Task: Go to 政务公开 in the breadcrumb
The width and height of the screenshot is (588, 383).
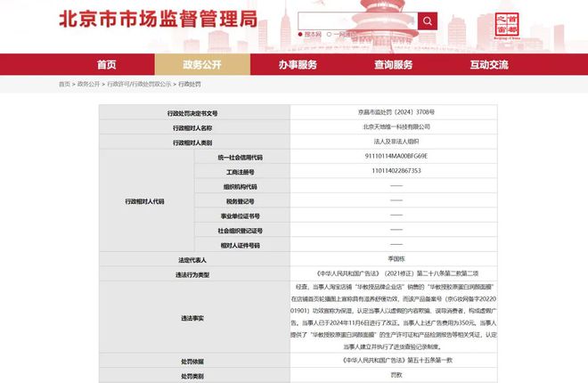Action: 88,84
